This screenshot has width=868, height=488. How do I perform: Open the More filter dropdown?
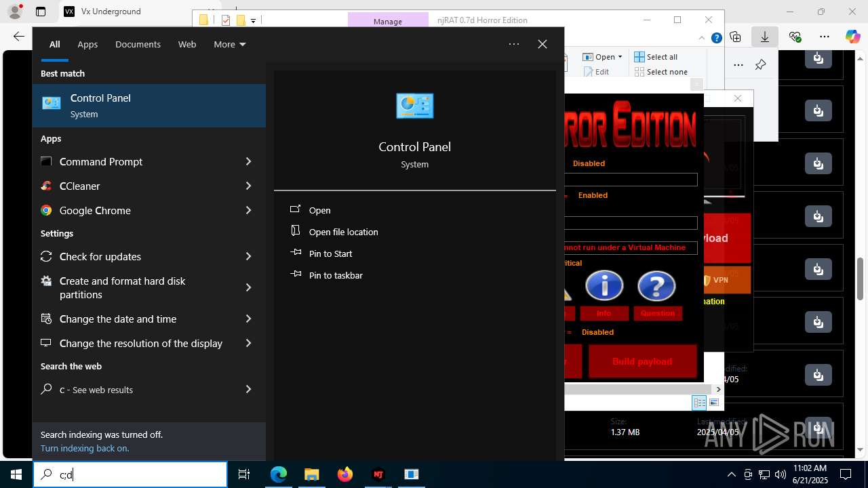pyautogui.click(x=229, y=44)
